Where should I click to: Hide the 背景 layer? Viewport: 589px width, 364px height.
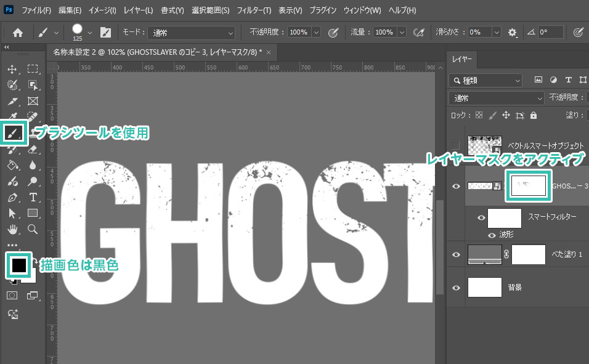[456, 288]
